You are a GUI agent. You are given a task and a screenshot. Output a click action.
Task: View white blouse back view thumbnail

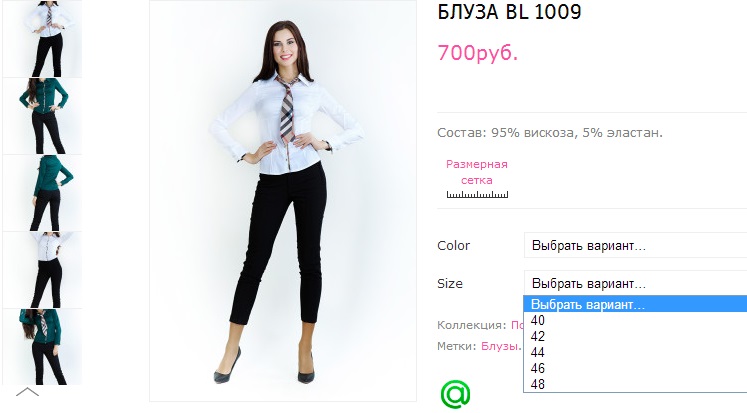point(42,270)
